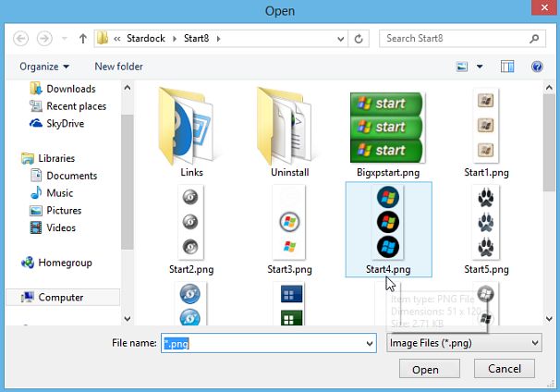The width and height of the screenshot is (560, 392).
Task: Open Documents library
Action: 64,176
